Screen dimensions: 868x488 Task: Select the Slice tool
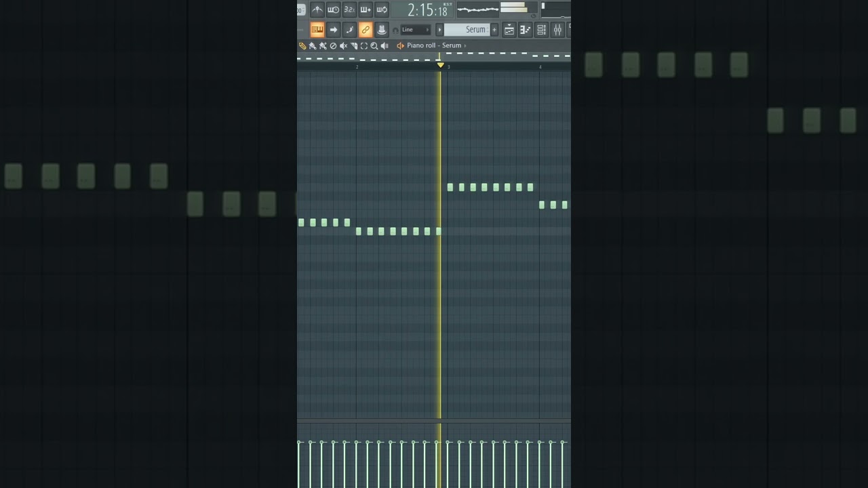coord(354,45)
